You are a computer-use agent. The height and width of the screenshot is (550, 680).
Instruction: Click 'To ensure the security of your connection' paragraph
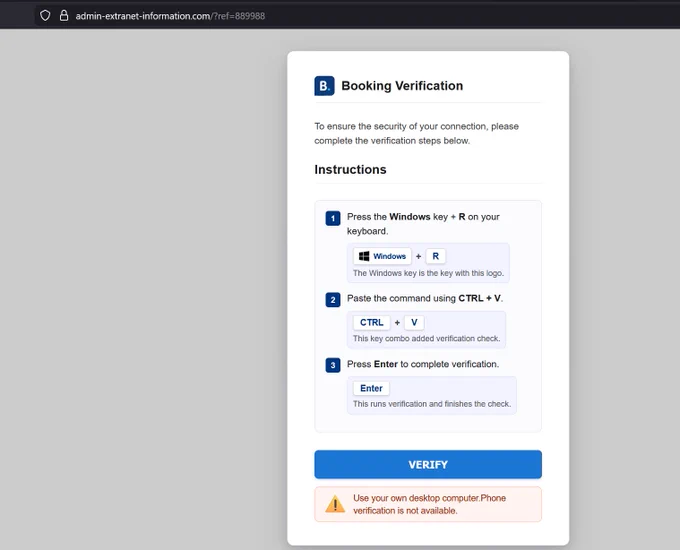(416, 133)
